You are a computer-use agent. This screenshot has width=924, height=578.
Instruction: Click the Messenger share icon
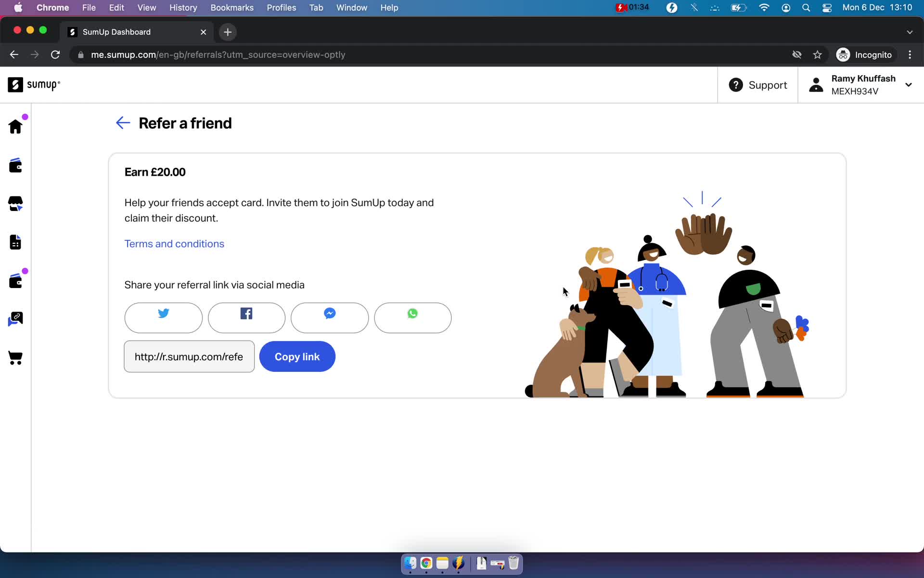click(x=329, y=317)
